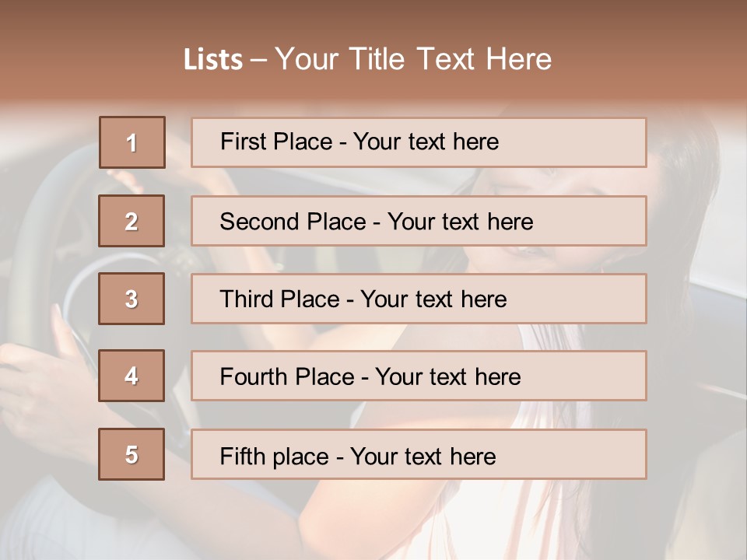Click the bold "Lists" word in the title
The height and width of the screenshot is (560, 747).
tap(212, 60)
